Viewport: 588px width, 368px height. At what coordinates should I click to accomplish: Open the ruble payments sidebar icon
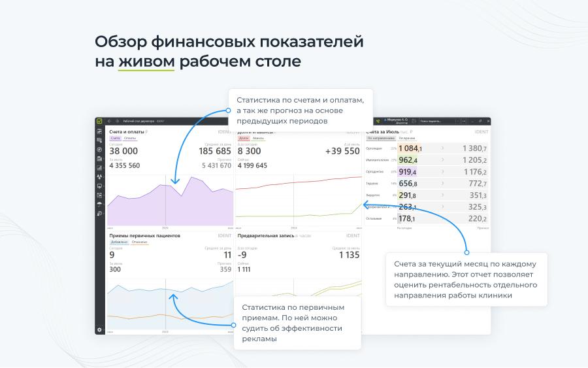(x=99, y=149)
